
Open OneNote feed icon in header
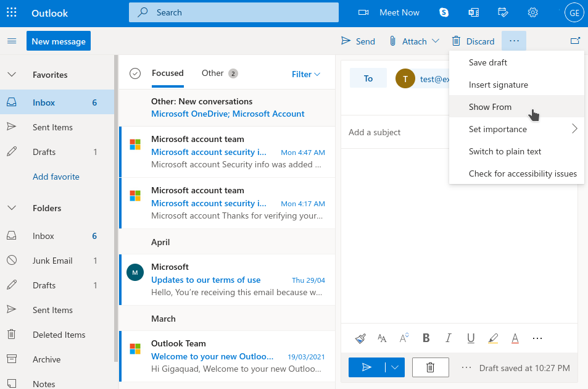pyautogui.click(x=473, y=12)
